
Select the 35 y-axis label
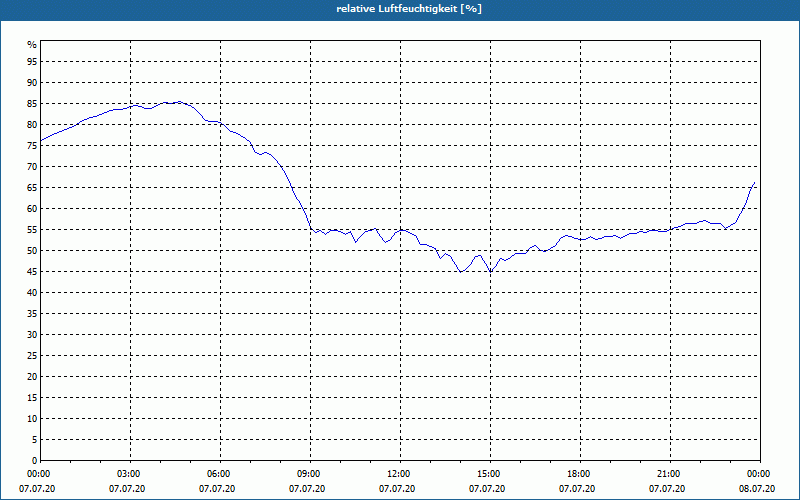coord(32,314)
